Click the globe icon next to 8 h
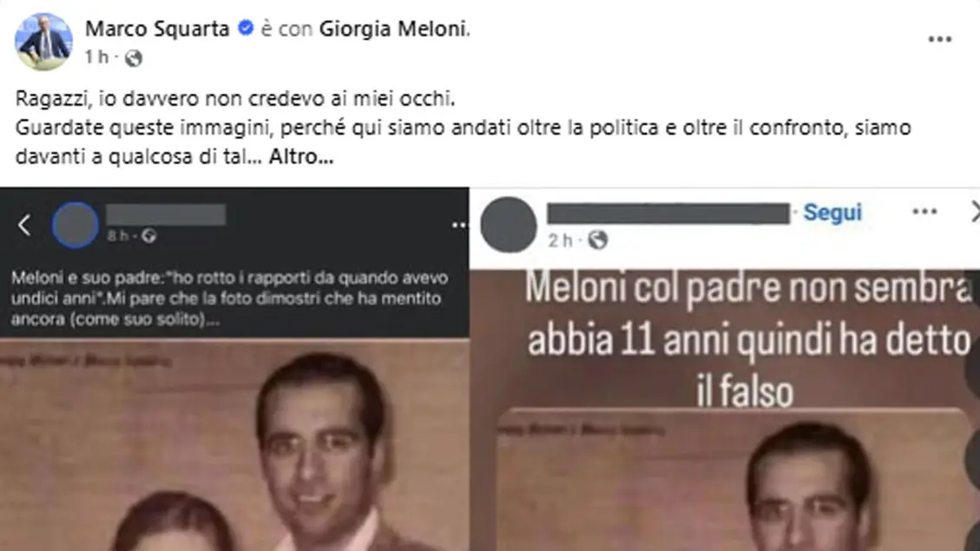 (148, 235)
